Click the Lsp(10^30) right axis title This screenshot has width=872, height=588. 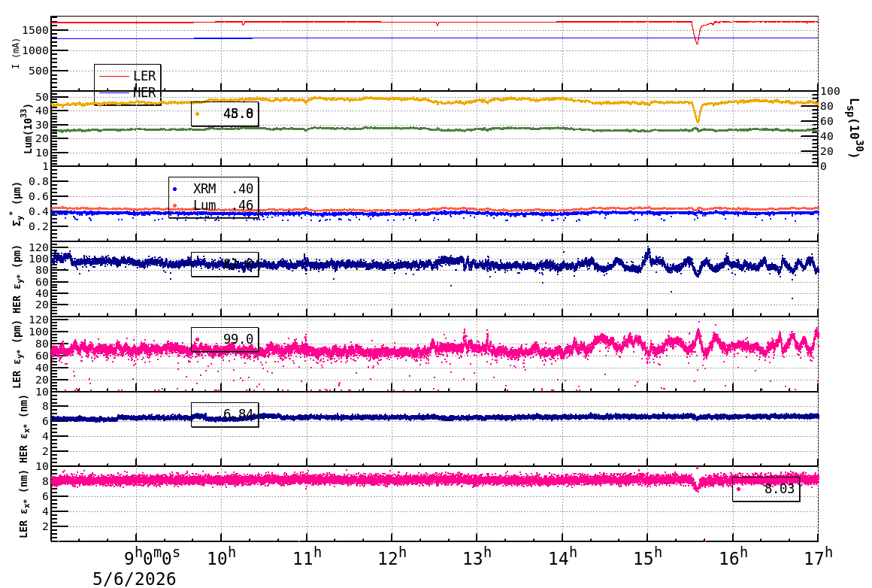[855, 128]
